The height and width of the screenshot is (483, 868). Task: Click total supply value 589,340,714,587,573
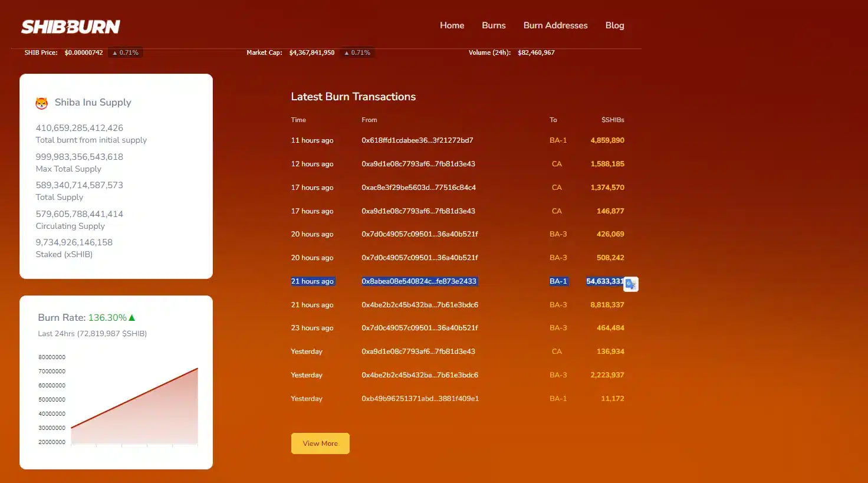[x=80, y=185]
